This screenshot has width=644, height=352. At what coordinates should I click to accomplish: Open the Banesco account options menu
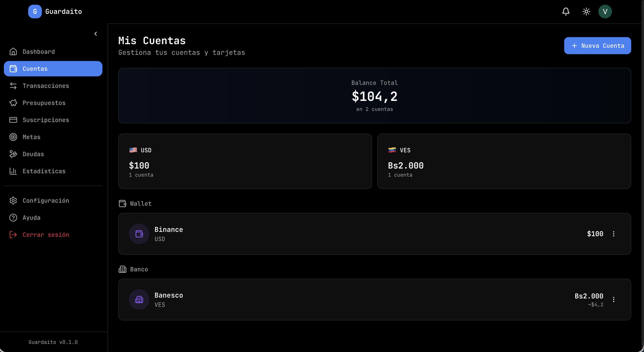(x=614, y=300)
